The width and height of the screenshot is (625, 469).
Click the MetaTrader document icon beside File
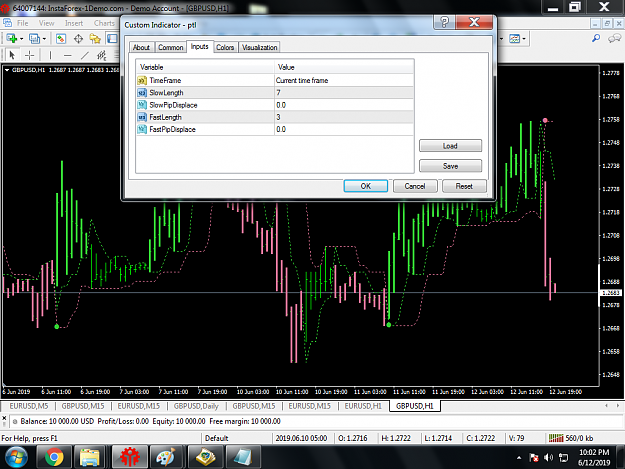pos(7,23)
